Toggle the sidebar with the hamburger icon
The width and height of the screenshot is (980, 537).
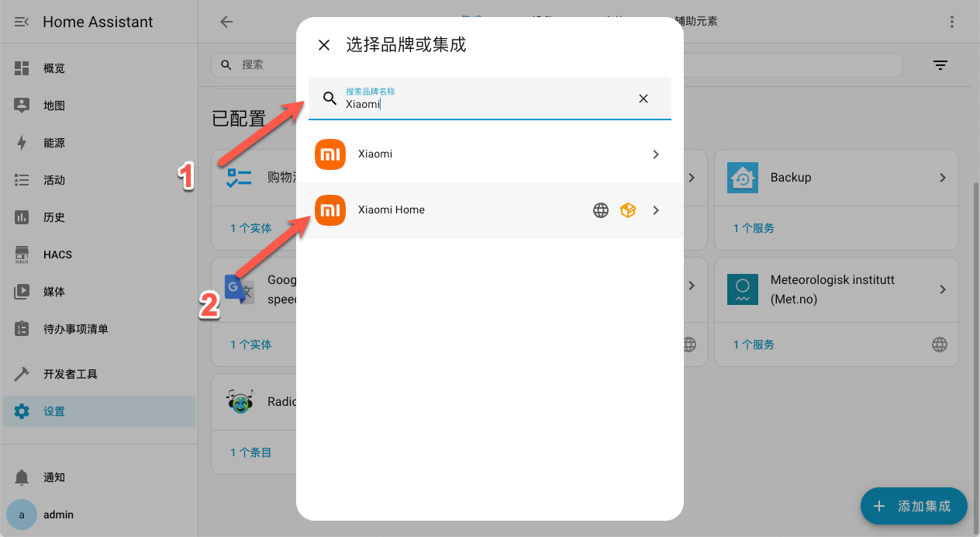pyautogui.click(x=21, y=21)
